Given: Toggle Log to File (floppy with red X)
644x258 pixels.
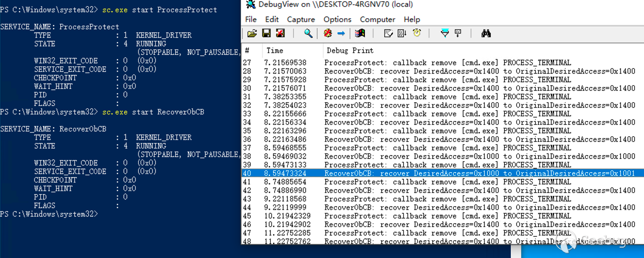Looking at the screenshot, I should [280, 33].
